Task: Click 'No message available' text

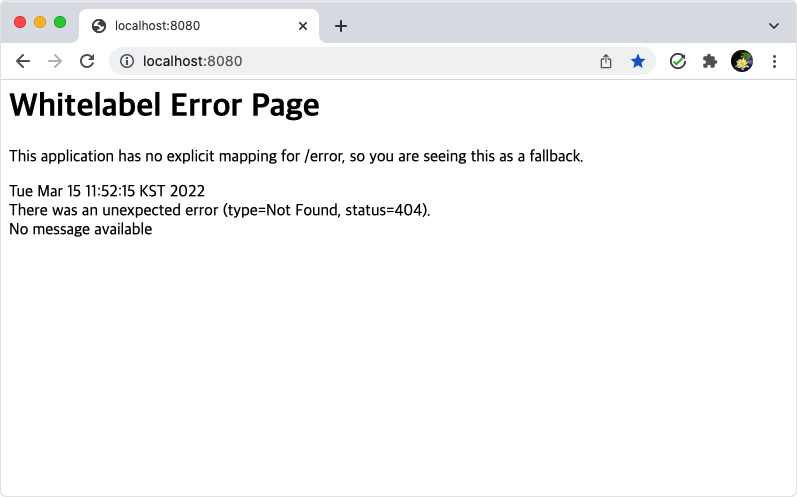Action: click(x=80, y=229)
